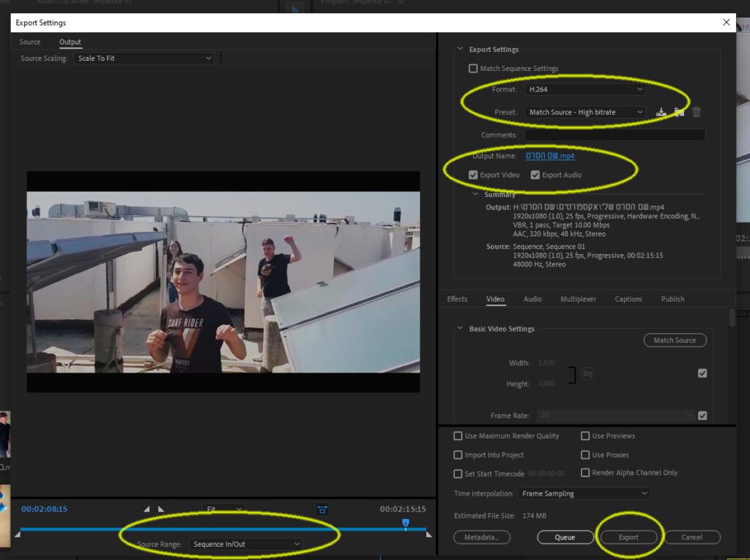
Task: Click the Save Preset icon
Action: tap(661, 112)
